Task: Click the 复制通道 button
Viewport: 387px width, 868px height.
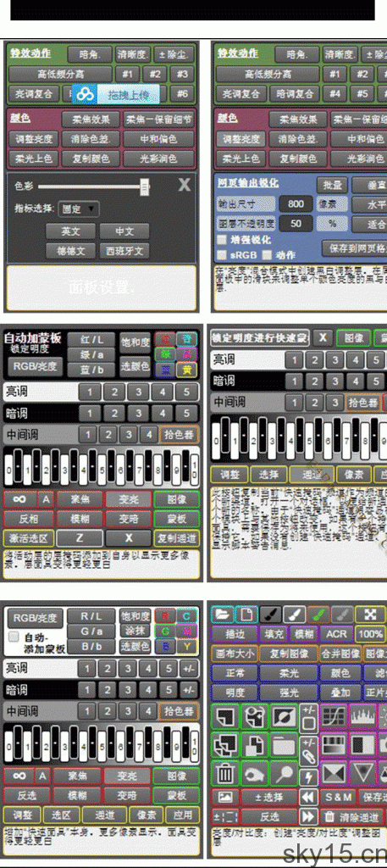Action: click(x=176, y=538)
